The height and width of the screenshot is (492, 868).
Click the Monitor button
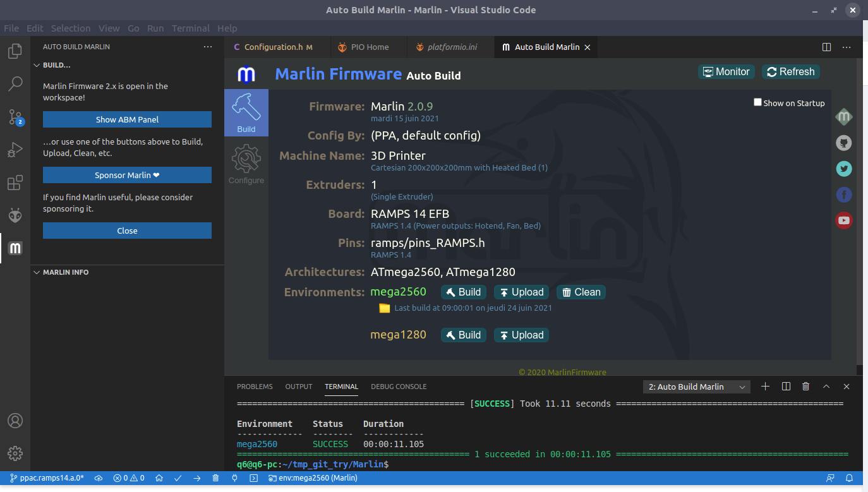point(726,72)
